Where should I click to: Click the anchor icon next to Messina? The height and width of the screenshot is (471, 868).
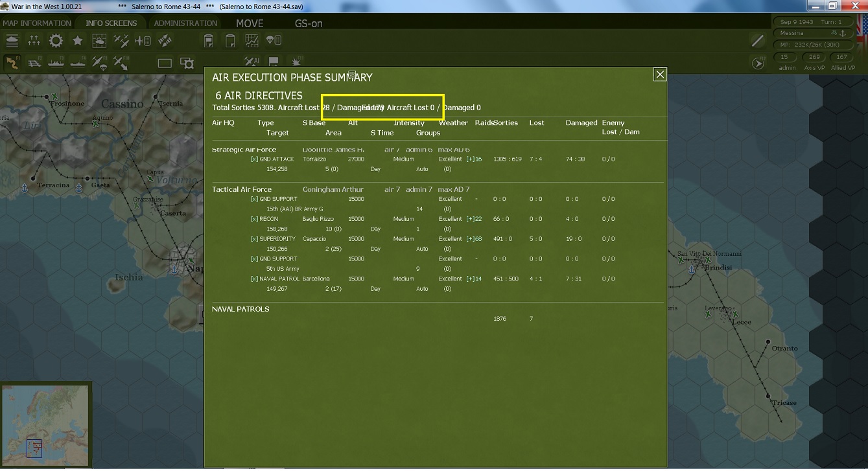(843, 33)
